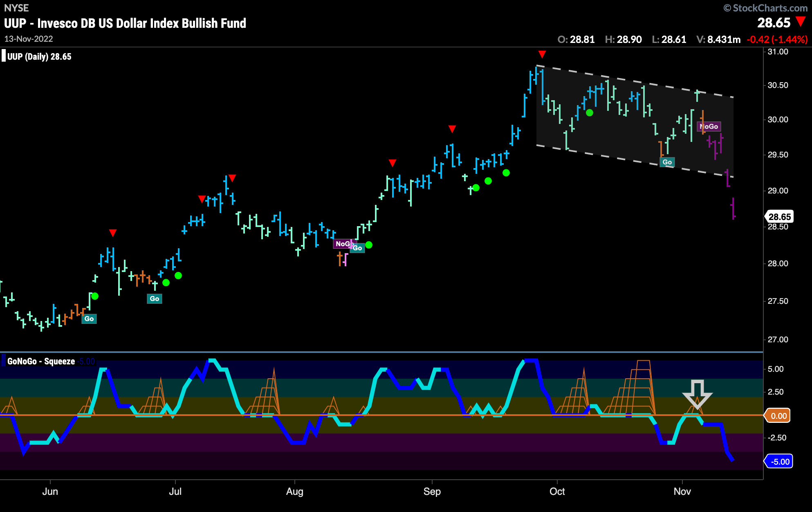The height and width of the screenshot is (512, 812).
Task: Click the -2.50 oscillator axis label
Action: click(777, 438)
